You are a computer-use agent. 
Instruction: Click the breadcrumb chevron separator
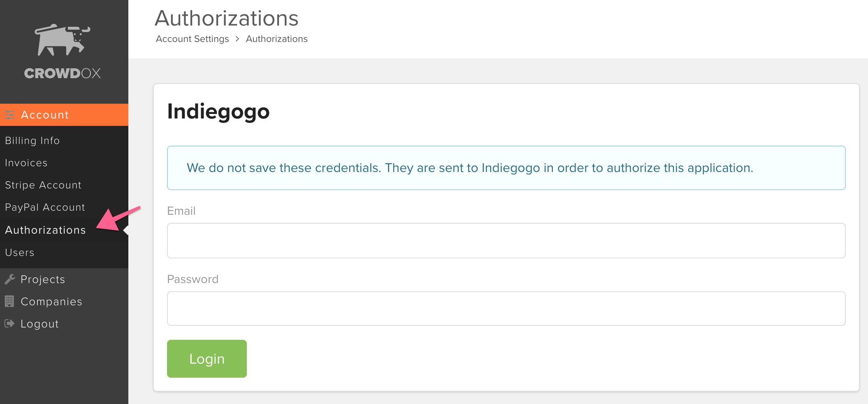(x=237, y=39)
